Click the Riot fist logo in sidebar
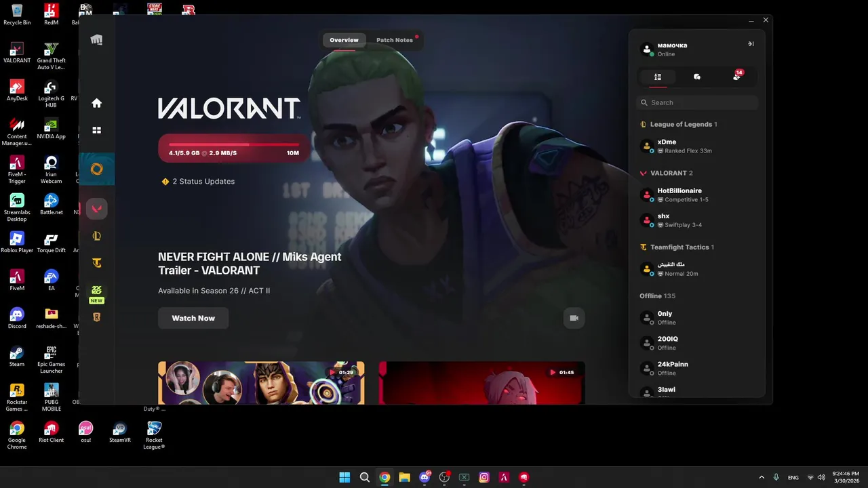This screenshot has width=868, height=488. [97, 40]
